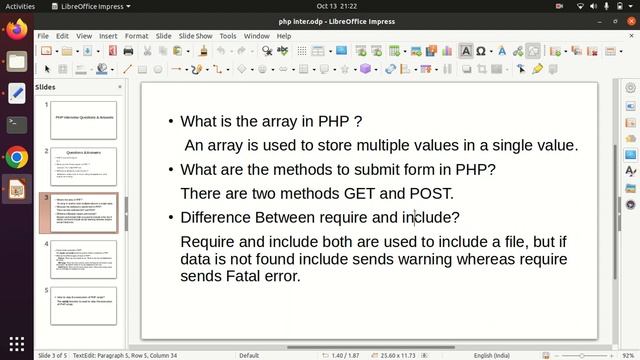The image size is (640, 360).
Task: Toggle Extrusion on or off
Action: click(x=553, y=69)
